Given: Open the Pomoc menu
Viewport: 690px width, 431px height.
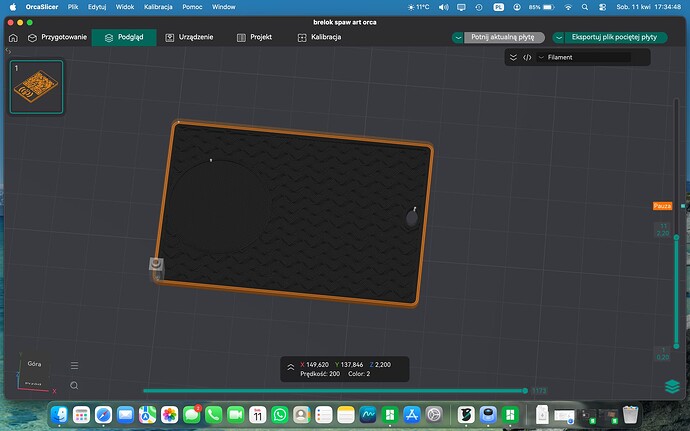Looking at the screenshot, I should [x=192, y=7].
